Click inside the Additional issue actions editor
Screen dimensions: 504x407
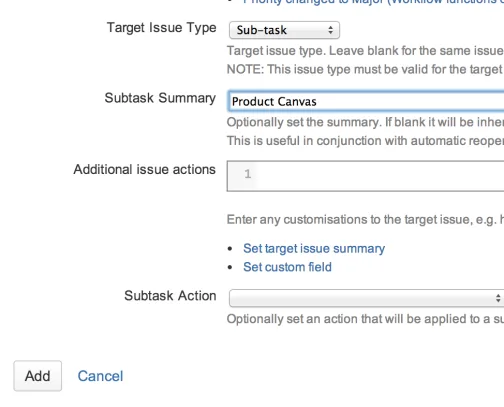coord(366,176)
